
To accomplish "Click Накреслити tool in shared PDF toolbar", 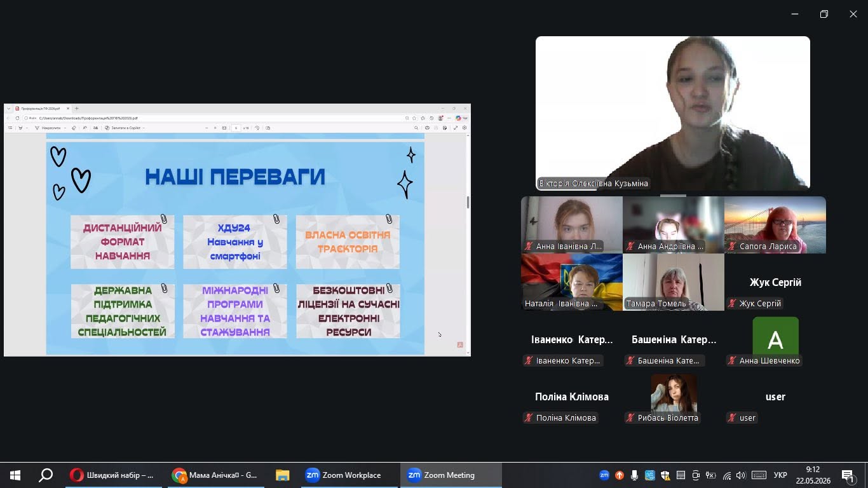I will [x=51, y=128].
